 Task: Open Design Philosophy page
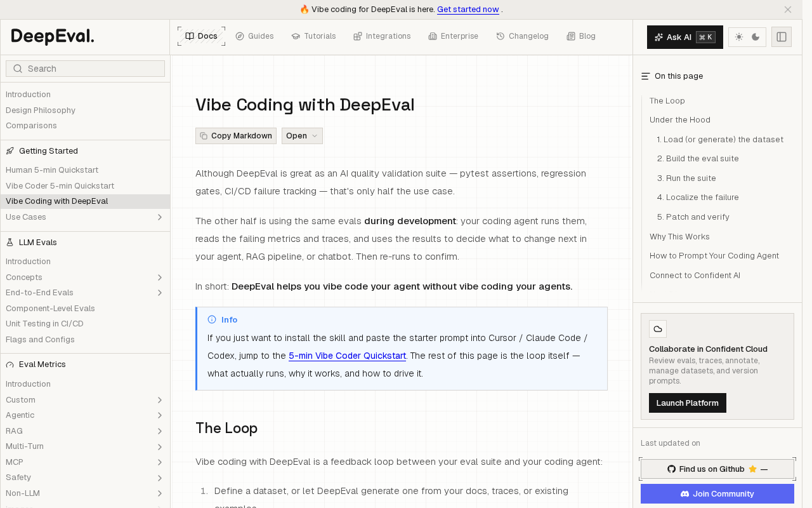pyautogui.click(x=41, y=110)
